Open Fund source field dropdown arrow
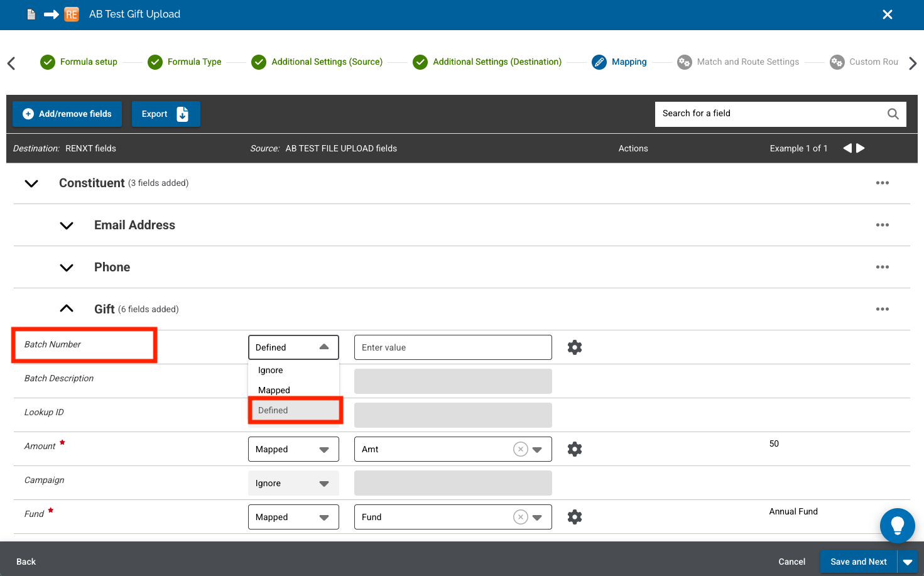This screenshot has height=576, width=924. click(x=538, y=518)
